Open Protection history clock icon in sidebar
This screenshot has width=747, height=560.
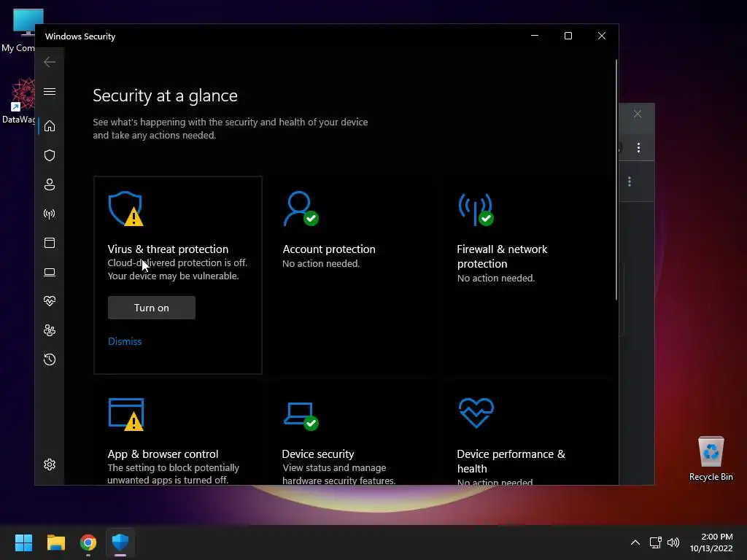click(x=50, y=359)
